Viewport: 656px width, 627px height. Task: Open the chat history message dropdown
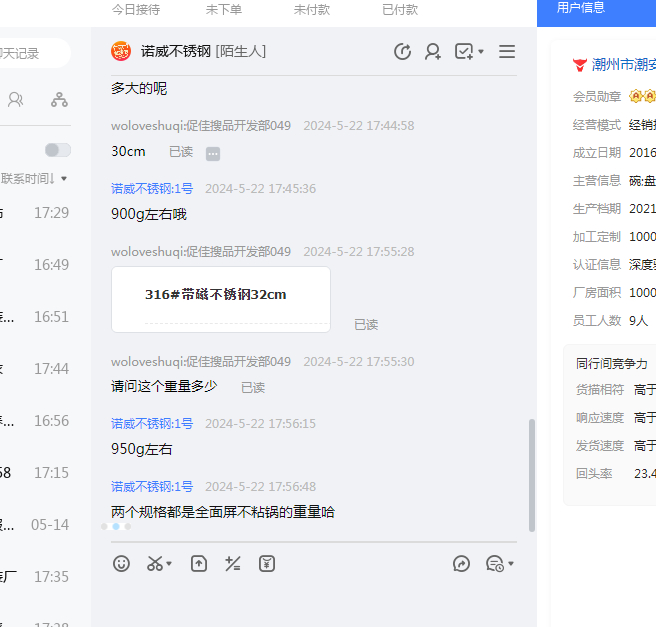click(x=510, y=564)
